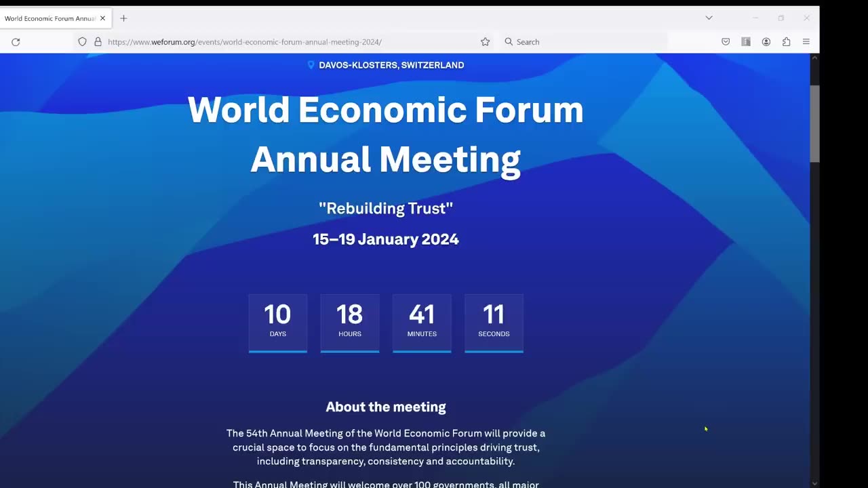Click the reader view icon in the toolbar

tap(746, 42)
